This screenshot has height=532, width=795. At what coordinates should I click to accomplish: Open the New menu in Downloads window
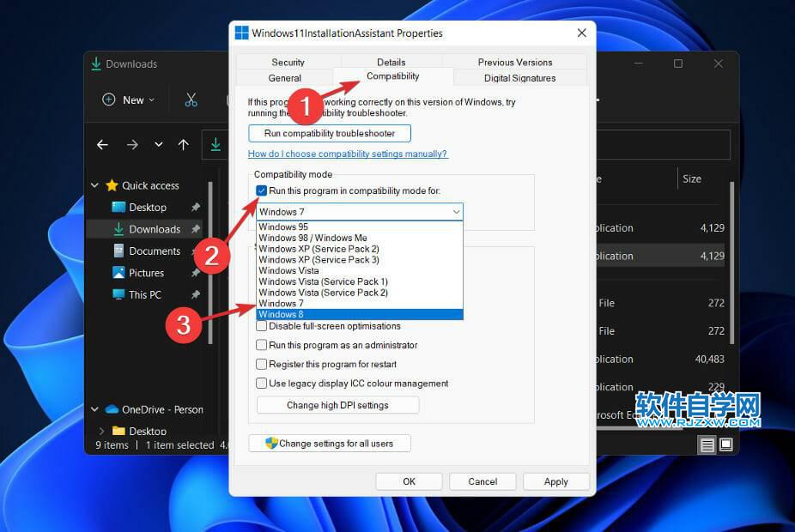click(129, 100)
